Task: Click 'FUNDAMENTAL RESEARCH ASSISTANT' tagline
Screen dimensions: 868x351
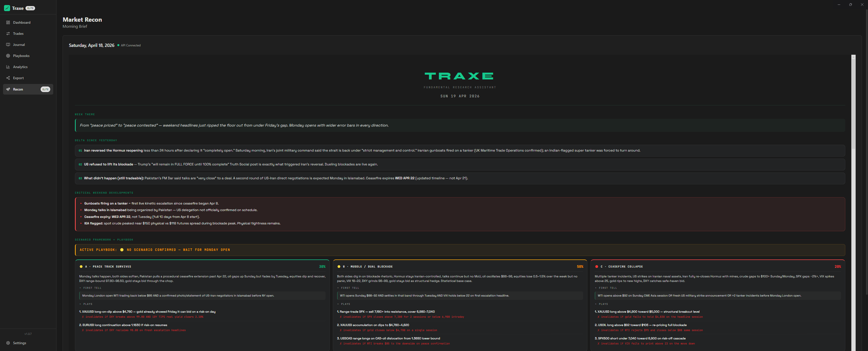Action: click(459, 87)
